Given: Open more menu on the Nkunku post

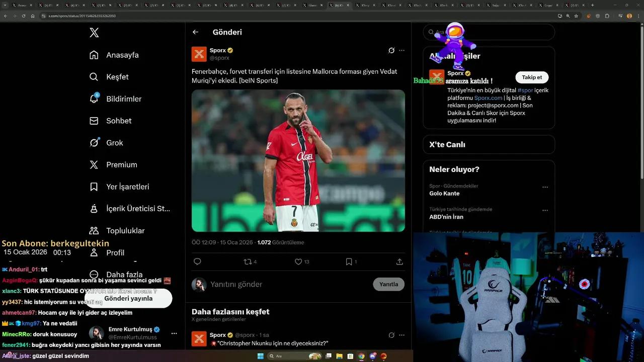Looking at the screenshot, I should point(401,335).
